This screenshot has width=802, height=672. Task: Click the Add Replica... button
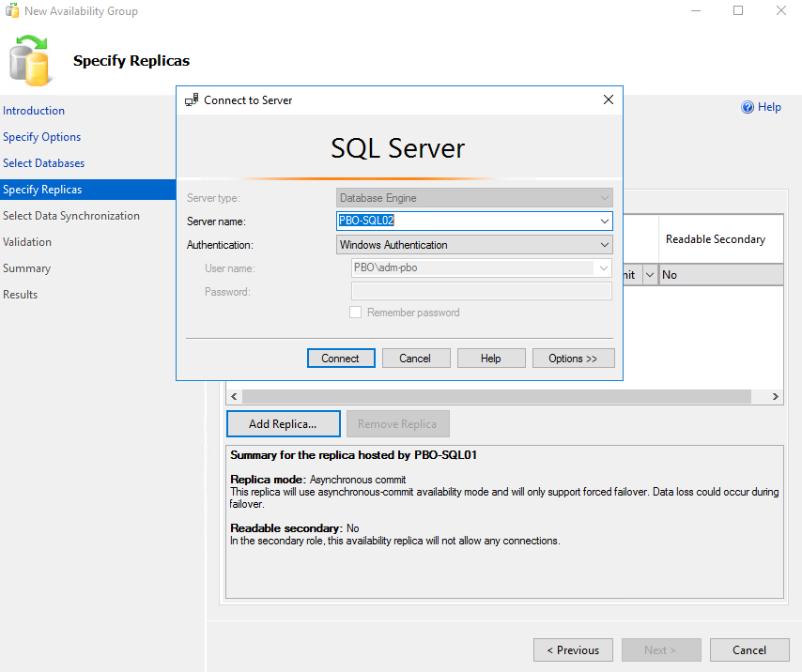click(x=284, y=423)
